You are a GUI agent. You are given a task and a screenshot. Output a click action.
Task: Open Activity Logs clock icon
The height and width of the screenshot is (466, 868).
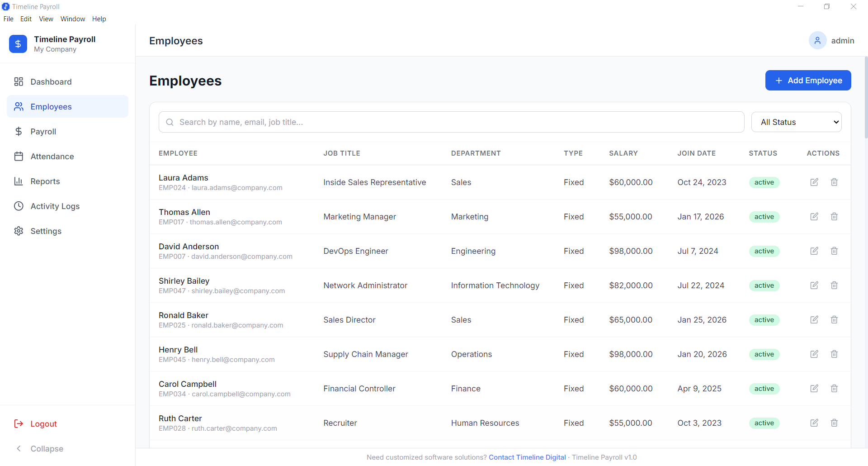[x=19, y=206]
